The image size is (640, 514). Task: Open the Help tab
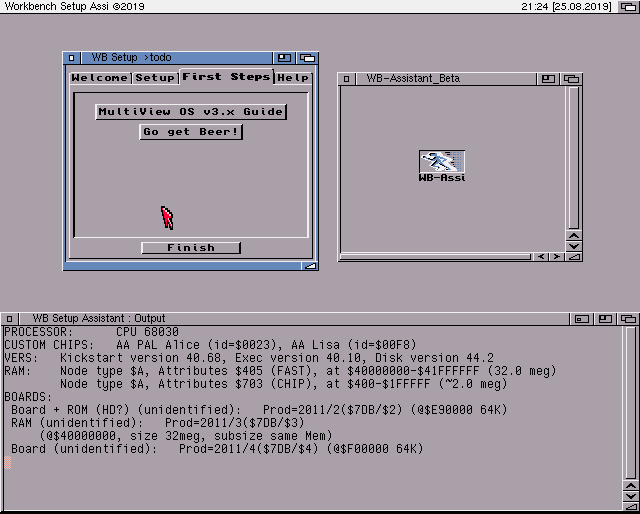[x=293, y=78]
